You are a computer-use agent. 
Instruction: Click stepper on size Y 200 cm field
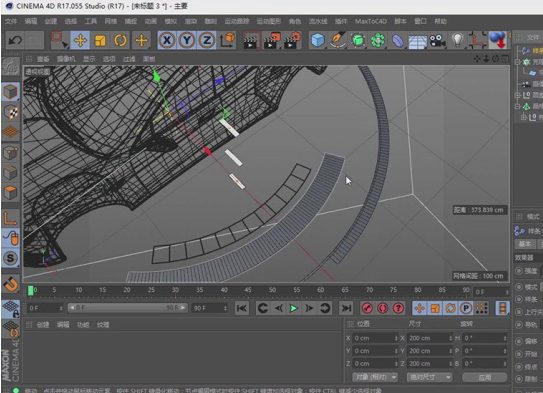click(x=451, y=351)
